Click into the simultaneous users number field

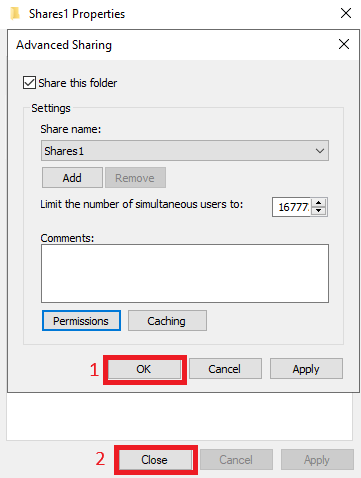tap(292, 207)
